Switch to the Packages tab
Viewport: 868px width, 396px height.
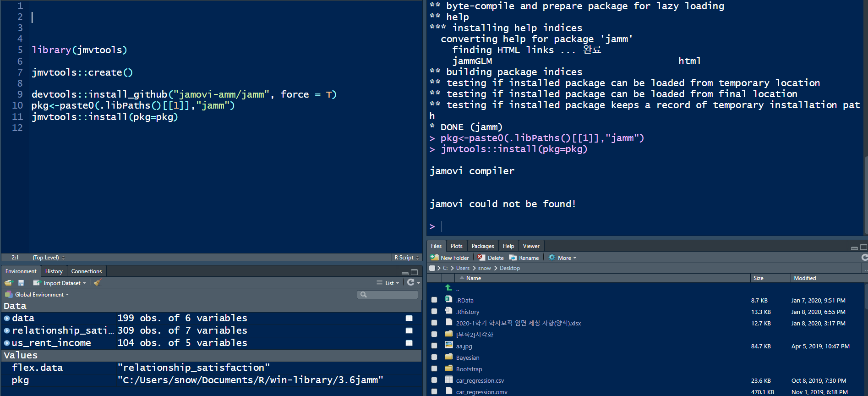[483, 246]
